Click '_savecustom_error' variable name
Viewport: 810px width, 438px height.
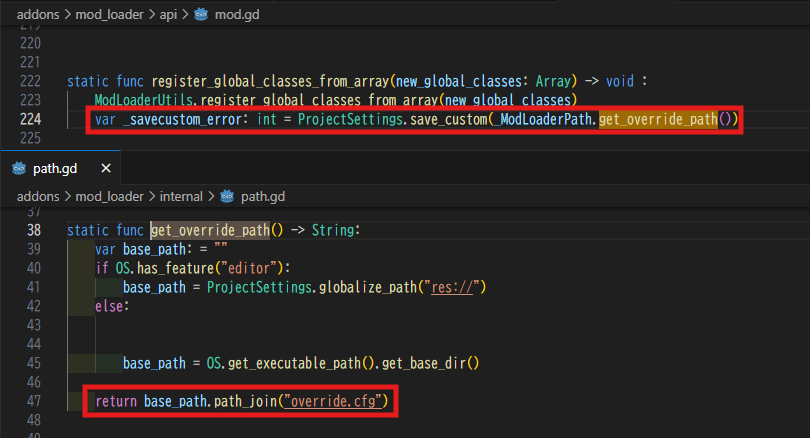182,120
